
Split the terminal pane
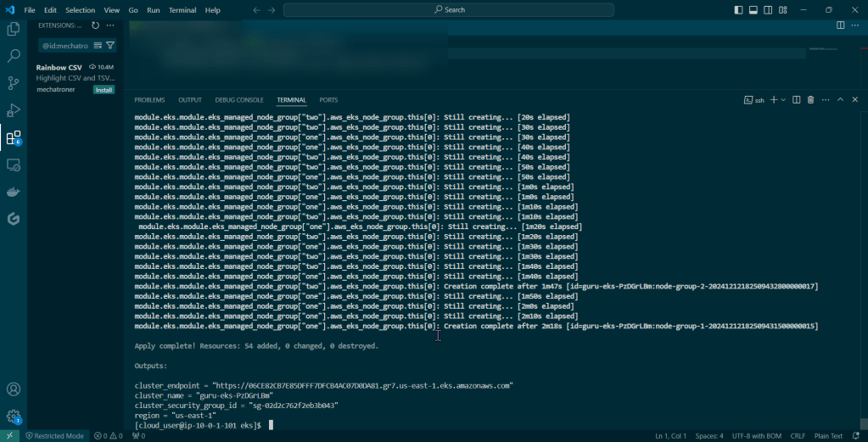(796, 100)
